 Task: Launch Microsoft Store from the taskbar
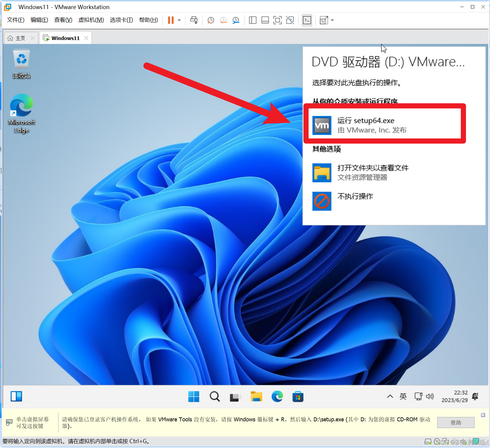click(298, 396)
